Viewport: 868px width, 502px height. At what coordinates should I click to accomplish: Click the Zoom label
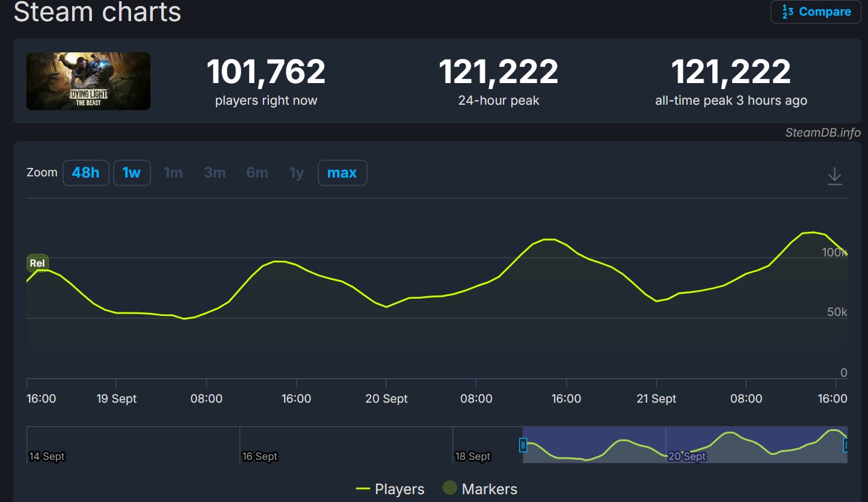42,172
